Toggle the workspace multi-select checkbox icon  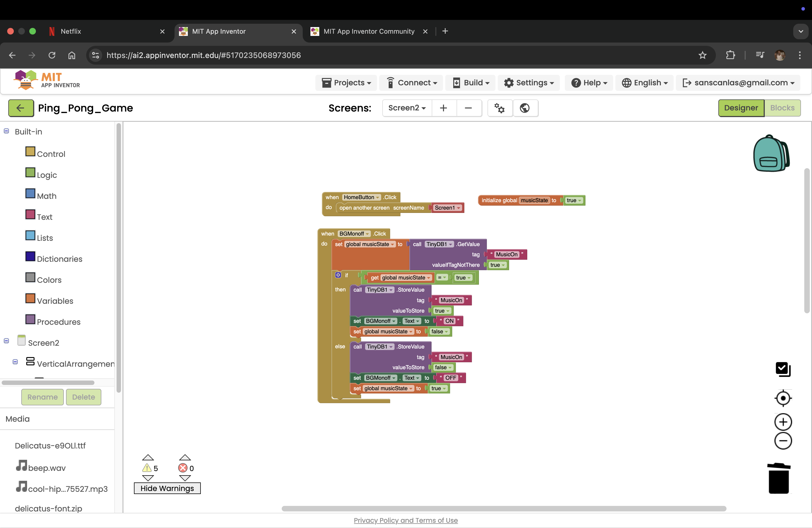(783, 369)
